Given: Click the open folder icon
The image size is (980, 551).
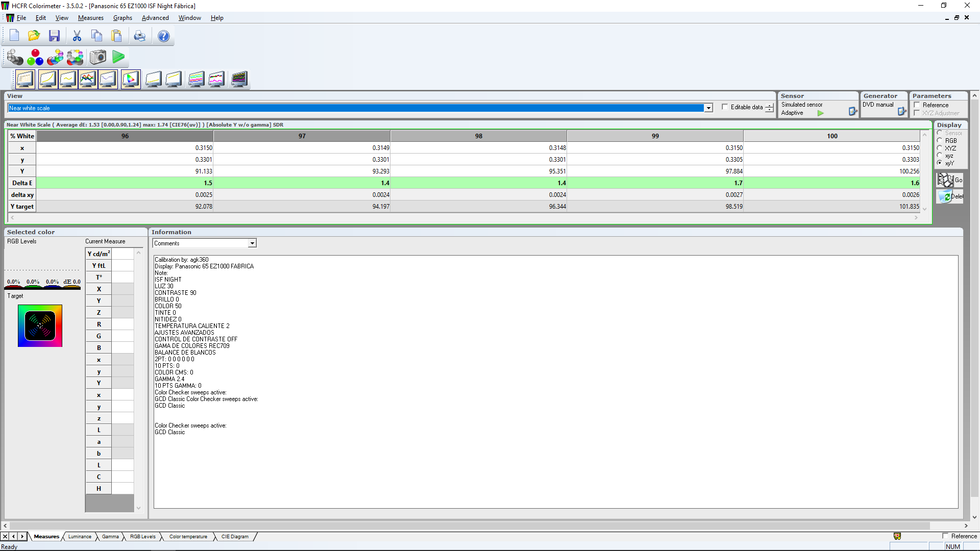Looking at the screenshot, I should click(x=34, y=36).
